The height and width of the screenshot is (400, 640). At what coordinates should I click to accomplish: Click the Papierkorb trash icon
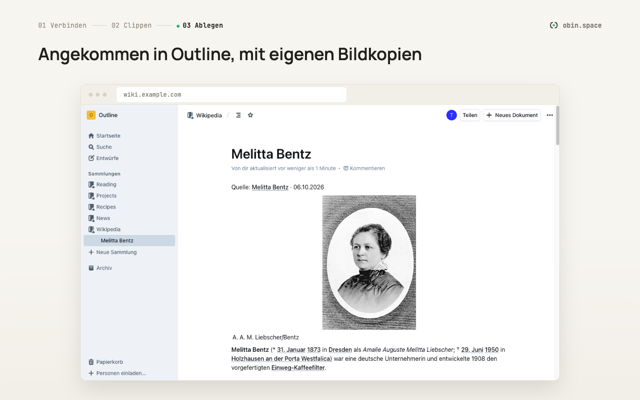point(91,362)
